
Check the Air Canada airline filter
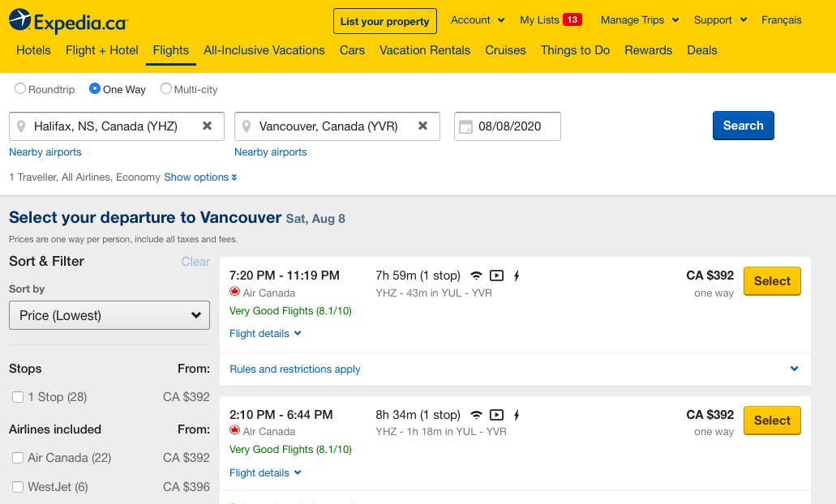[x=18, y=458]
